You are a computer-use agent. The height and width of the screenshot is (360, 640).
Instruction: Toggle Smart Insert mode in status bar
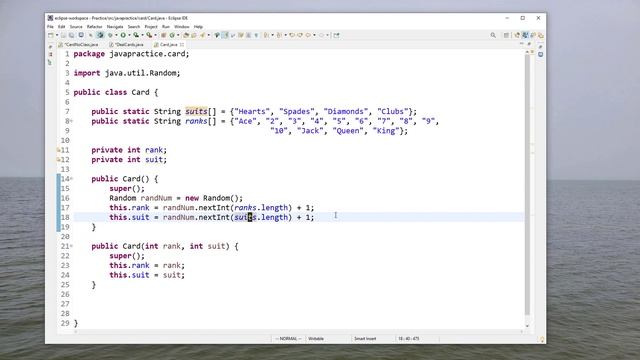click(365, 339)
